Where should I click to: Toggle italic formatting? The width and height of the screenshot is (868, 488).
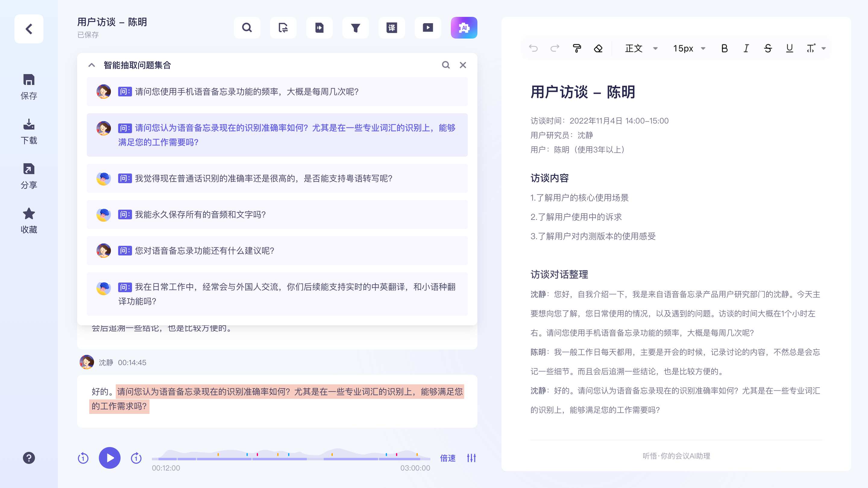[746, 48]
